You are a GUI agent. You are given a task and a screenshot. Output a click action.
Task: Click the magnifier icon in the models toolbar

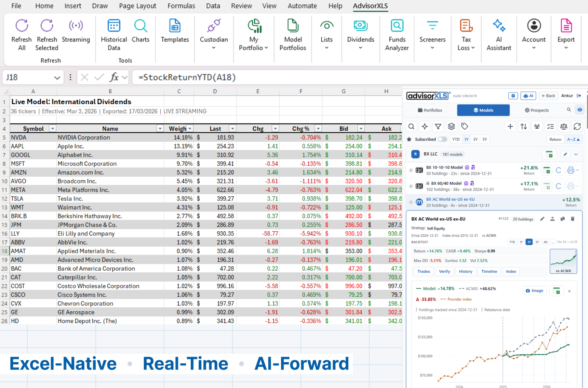[x=411, y=127]
